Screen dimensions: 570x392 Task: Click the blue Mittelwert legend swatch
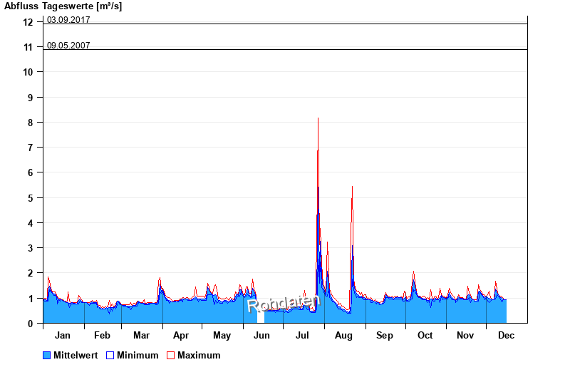pyautogui.click(x=47, y=355)
